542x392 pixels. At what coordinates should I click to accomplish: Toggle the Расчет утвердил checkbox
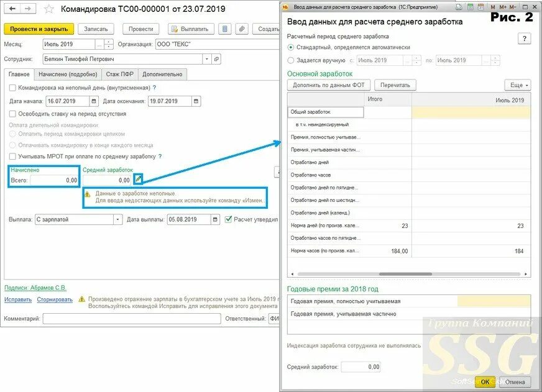(x=228, y=219)
